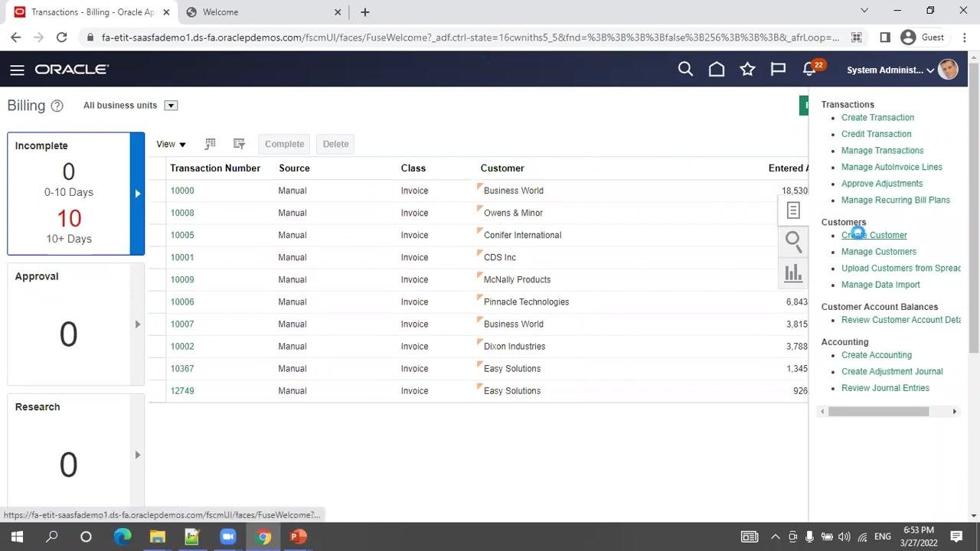
Task: Click the Complete button
Action: (284, 144)
